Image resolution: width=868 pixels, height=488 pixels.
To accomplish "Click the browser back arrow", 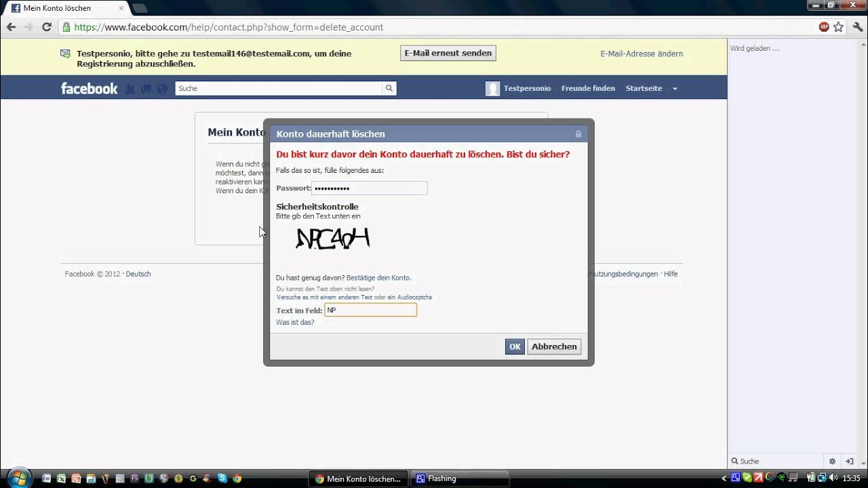I will 11,27.
